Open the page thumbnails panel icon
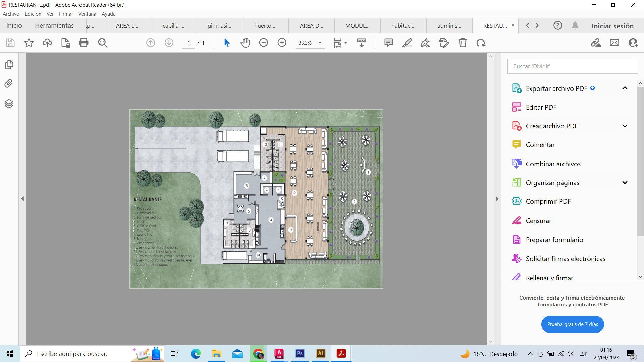The width and height of the screenshot is (644, 362). pyautogui.click(x=9, y=64)
